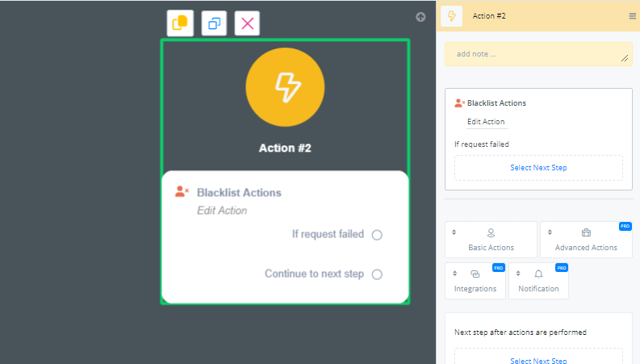Click the pink X delete icon
The width and height of the screenshot is (640, 364).
point(247,23)
